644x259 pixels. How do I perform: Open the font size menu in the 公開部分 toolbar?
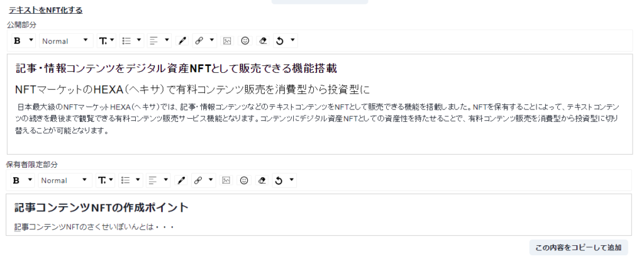(106, 41)
